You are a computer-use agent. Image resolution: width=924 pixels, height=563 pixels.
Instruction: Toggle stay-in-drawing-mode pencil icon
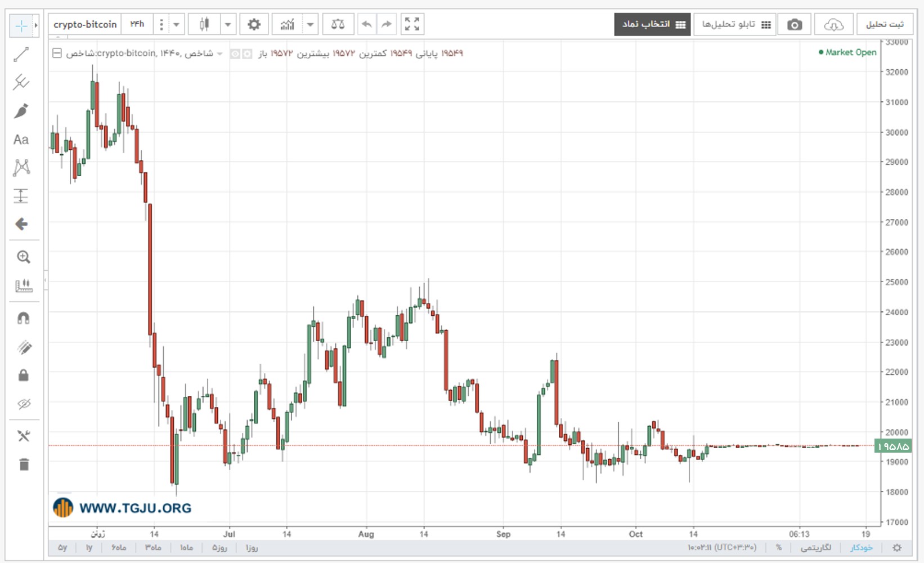pyautogui.click(x=24, y=347)
